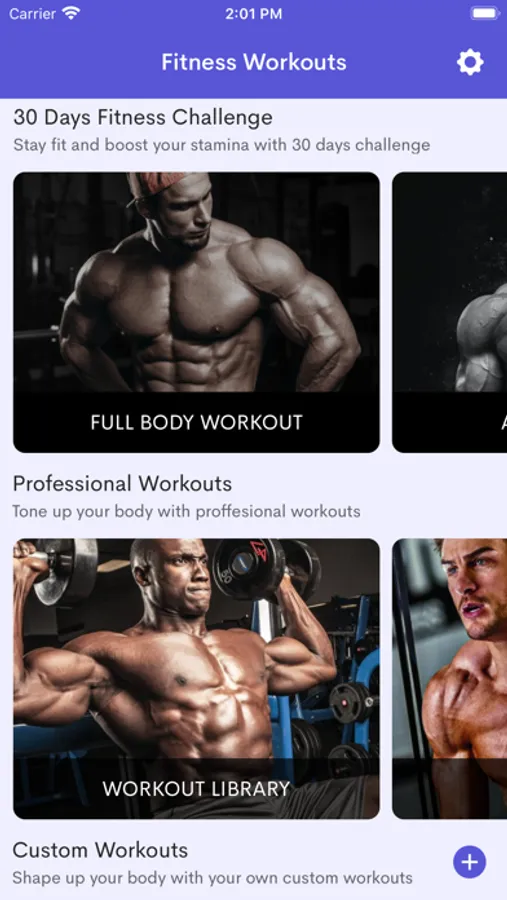Tap the black caption bar of second challenge card
This screenshot has height=900, width=507.
click(x=450, y=422)
